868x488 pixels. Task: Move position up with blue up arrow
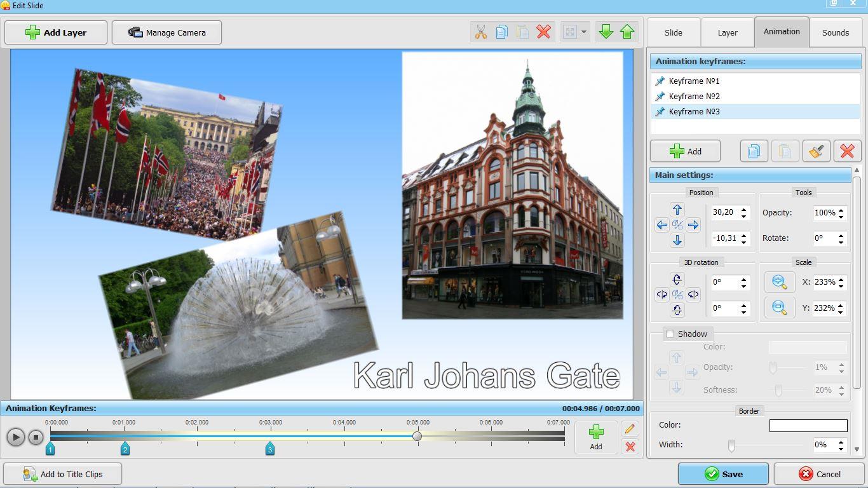point(677,210)
